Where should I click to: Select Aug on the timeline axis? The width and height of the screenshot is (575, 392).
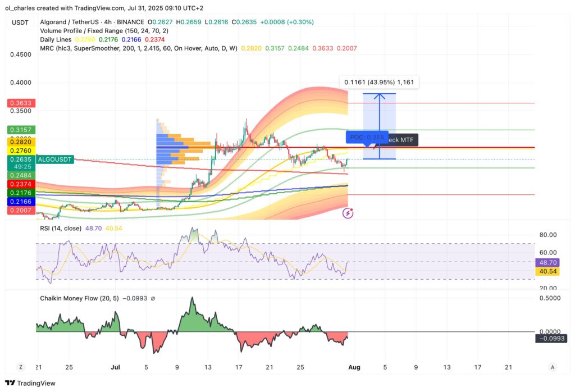pos(354,367)
